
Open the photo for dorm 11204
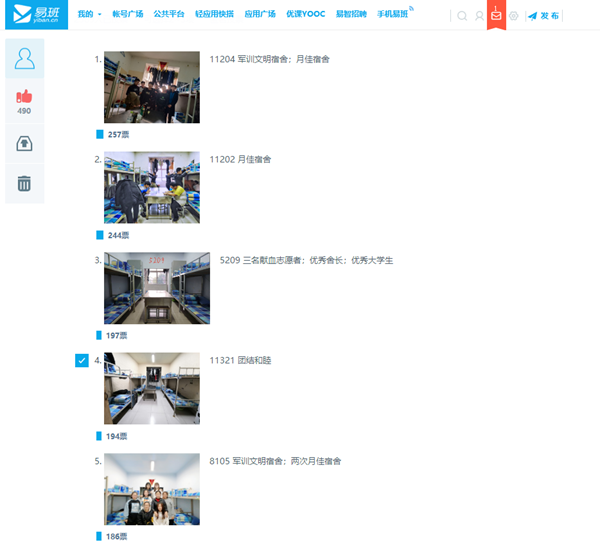(152, 87)
